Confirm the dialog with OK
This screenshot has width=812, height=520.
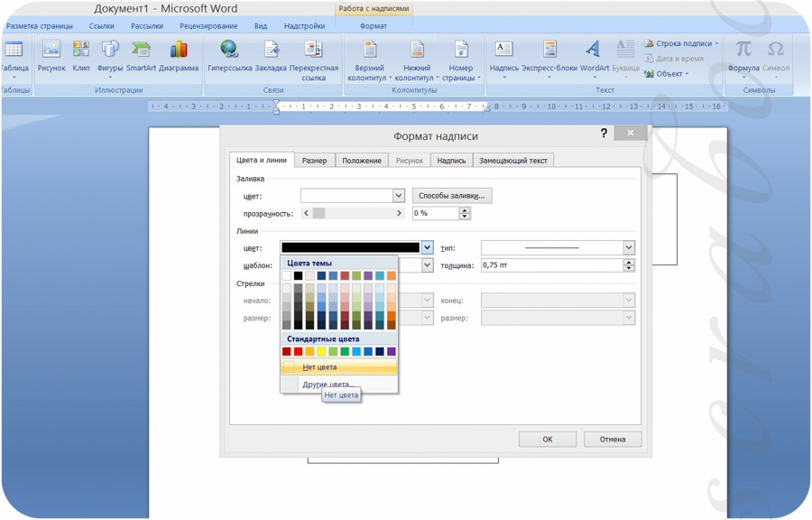coord(547,440)
